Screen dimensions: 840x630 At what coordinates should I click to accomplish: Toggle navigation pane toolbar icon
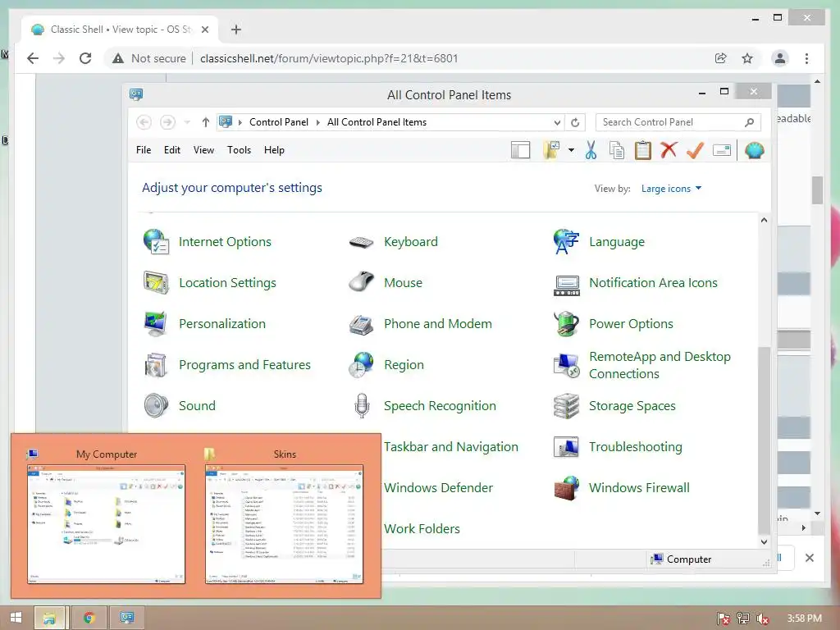click(x=520, y=151)
